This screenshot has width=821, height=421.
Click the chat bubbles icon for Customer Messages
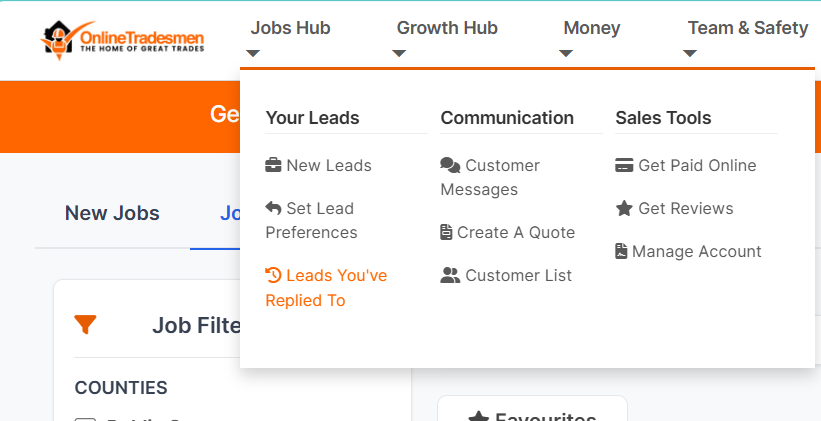(x=450, y=165)
